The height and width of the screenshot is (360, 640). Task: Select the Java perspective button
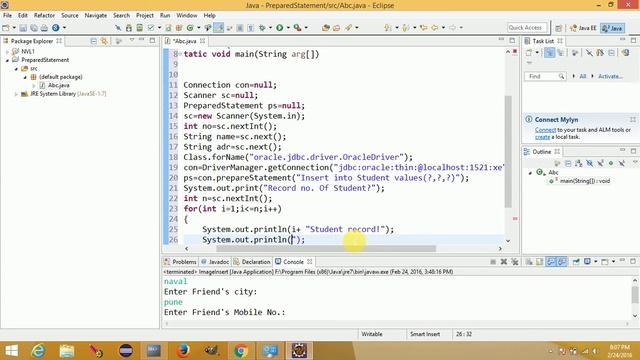pyautogui.click(x=613, y=28)
